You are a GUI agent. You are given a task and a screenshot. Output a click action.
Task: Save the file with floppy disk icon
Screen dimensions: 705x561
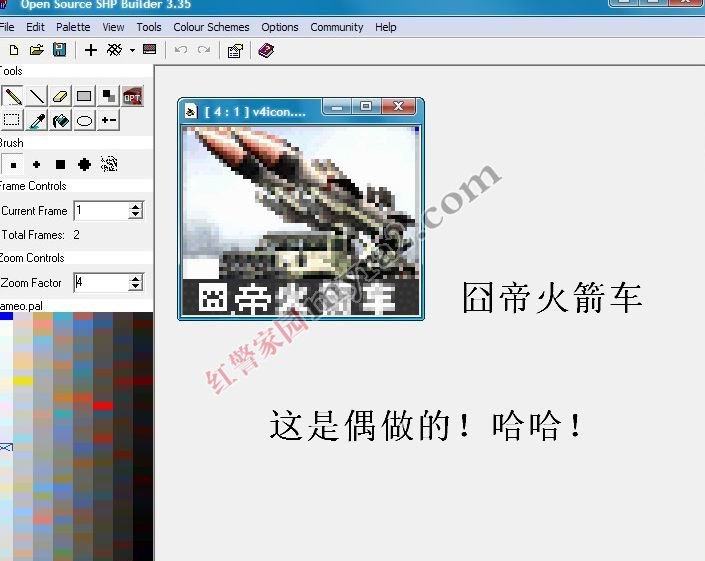point(59,49)
